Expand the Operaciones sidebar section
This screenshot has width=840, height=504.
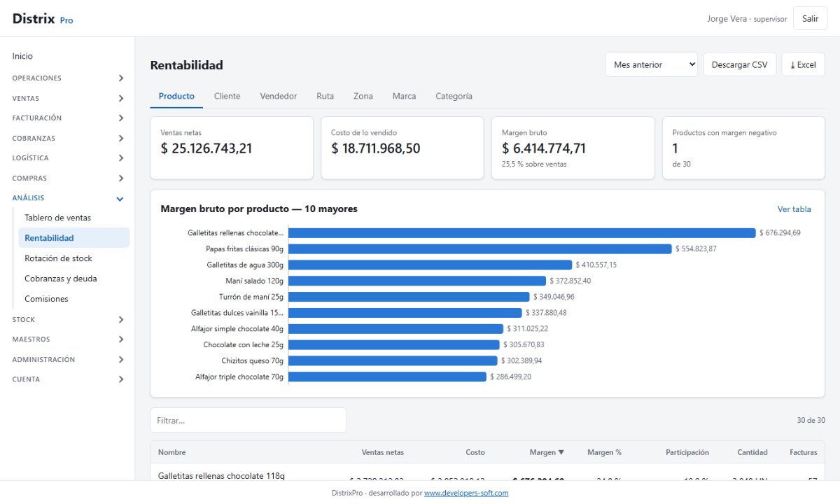pos(67,78)
